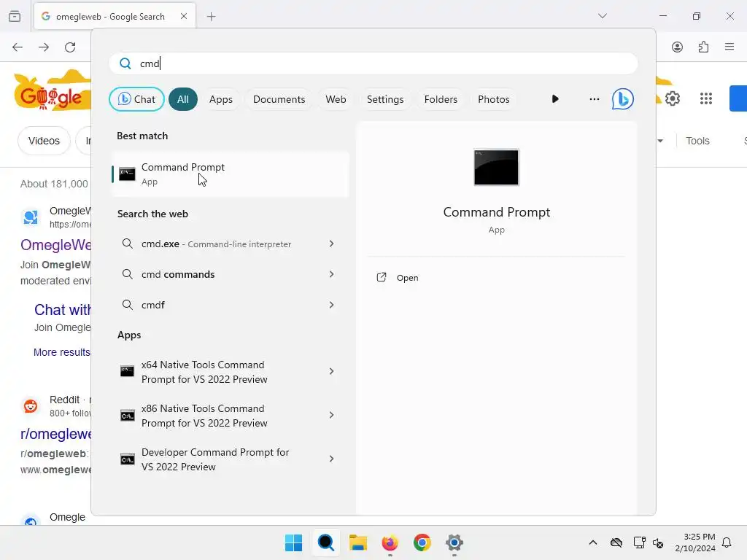Click the Windows Start button
The width and height of the screenshot is (747, 560).
pyautogui.click(x=293, y=542)
